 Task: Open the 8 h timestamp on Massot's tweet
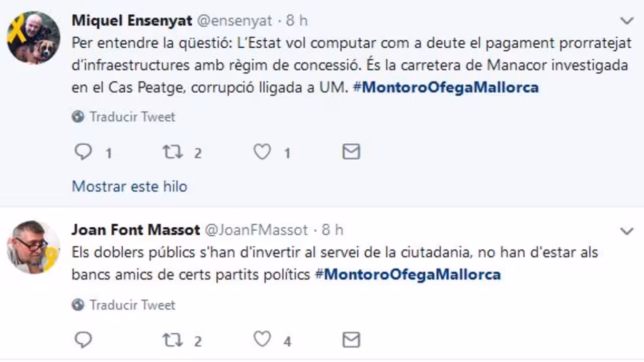click(x=332, y=230)
